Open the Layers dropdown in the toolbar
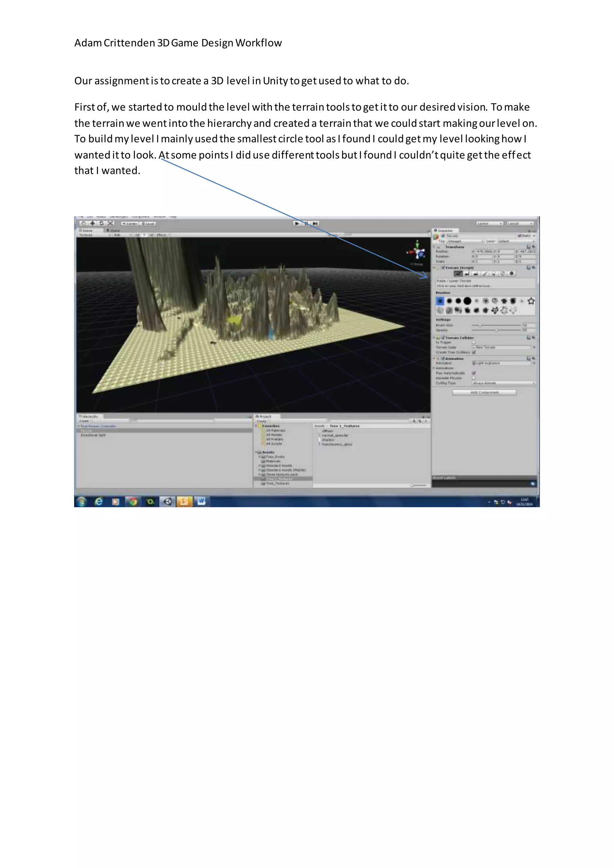The width and height of the screenshot is (614, 868). pos(489,224)
